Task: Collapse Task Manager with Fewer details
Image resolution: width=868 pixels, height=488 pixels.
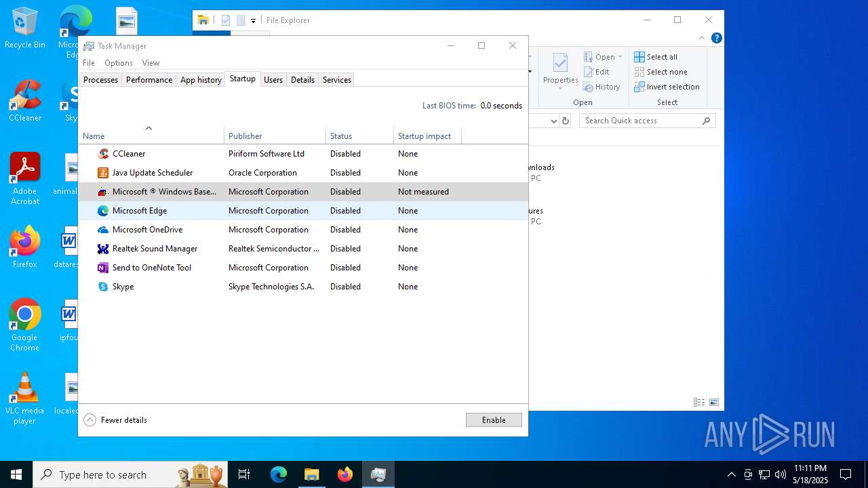Action: point(115,420)
